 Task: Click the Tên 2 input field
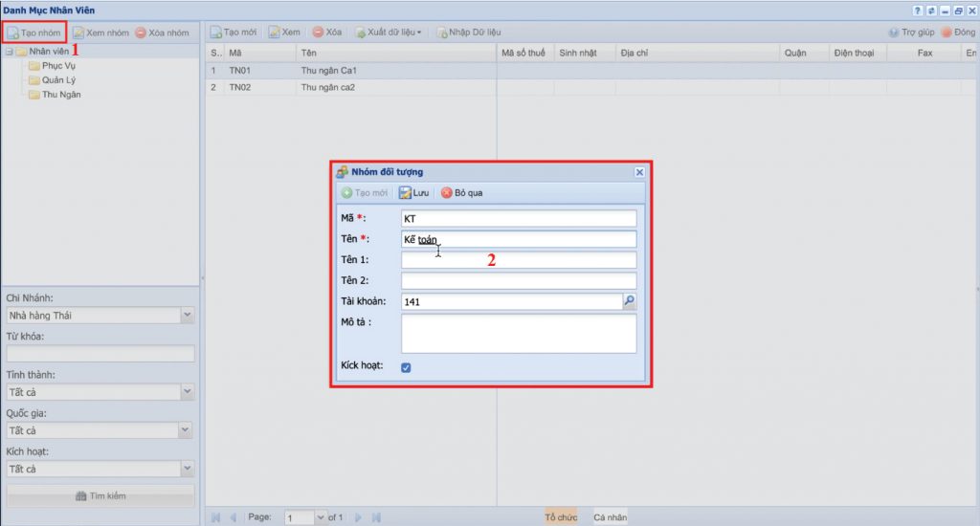coord(519,280)
